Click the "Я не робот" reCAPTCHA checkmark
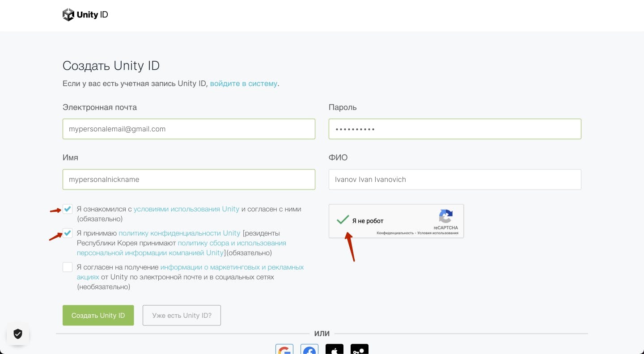Screen dimensions: 644x354 click(343, 220)
